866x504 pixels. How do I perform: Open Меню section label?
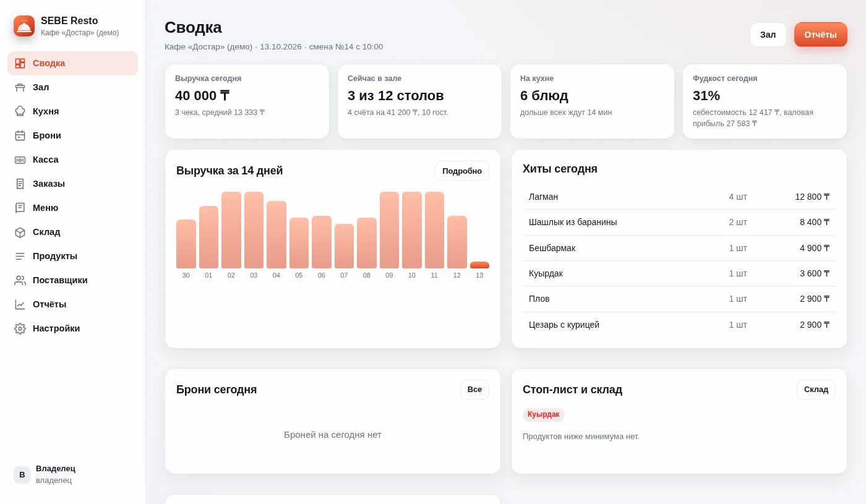(46, 208)
